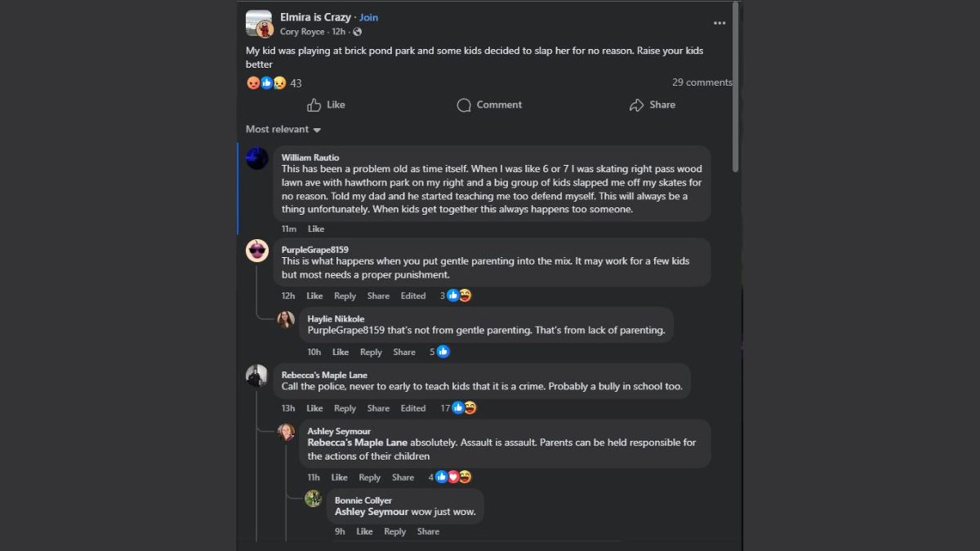Image resolution: width=980 pixels, height=551 pixels.
Task: Expand the Most relevant sort dropdown
Action: (283, 130)
